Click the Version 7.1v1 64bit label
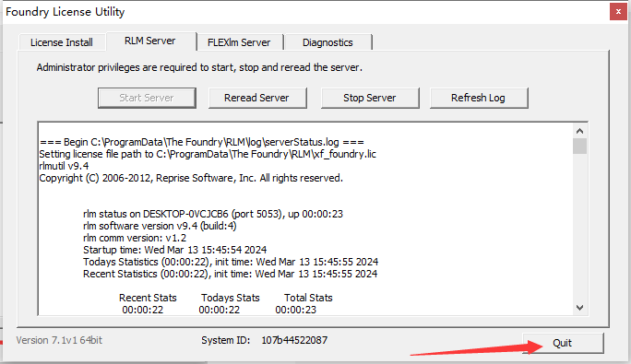 pos(59,340)
